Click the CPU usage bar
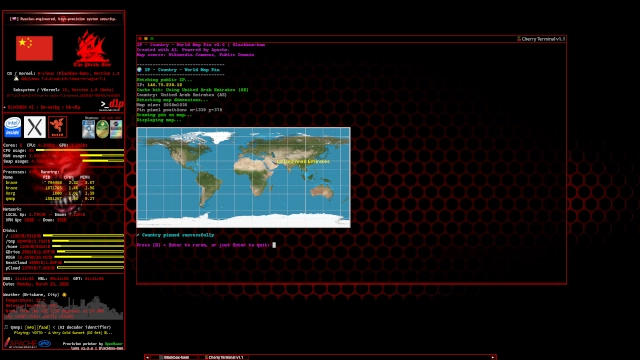Screen dimensions: 640x360 (x=80, y=150)
